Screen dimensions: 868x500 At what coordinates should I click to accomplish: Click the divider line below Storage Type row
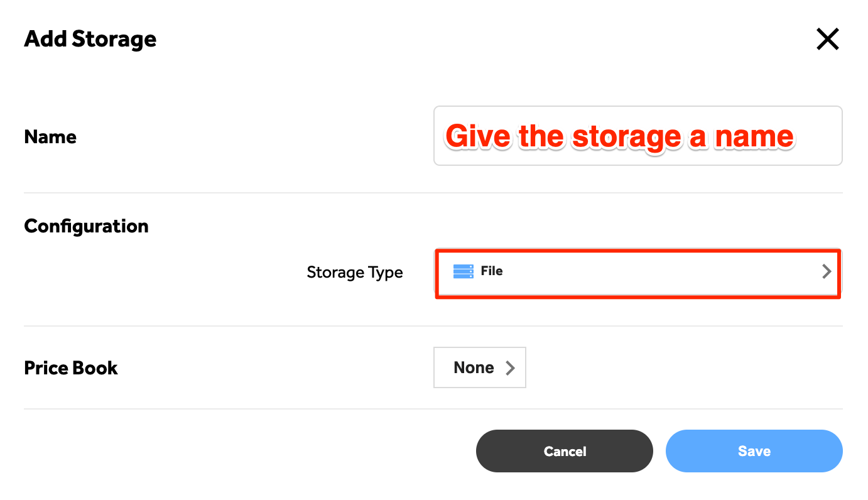[433, 326]
